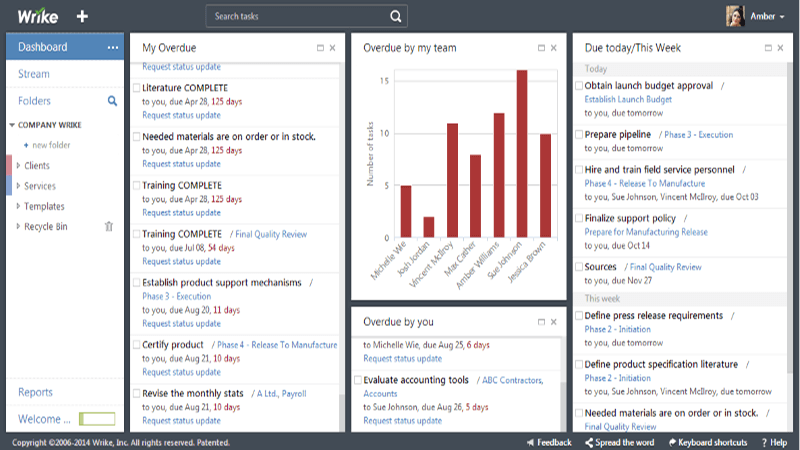Click the Wrike logo

tap(38, 16)
